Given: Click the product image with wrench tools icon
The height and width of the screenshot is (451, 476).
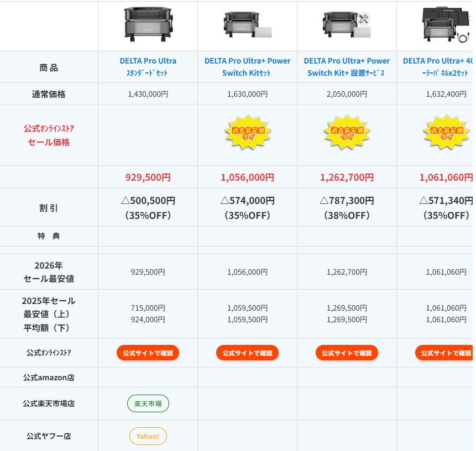Looking at the screenshot, I should click(x=347, y=25).
